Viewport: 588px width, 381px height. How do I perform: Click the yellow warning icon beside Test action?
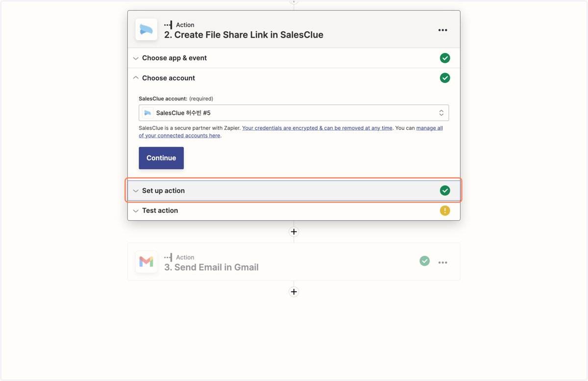coord(445,210)
